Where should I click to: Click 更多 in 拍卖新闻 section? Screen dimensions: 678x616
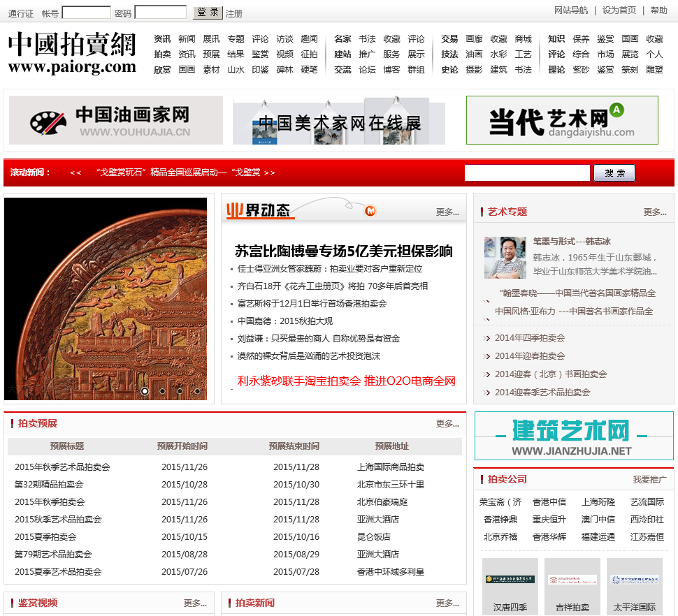click(447, 603)
